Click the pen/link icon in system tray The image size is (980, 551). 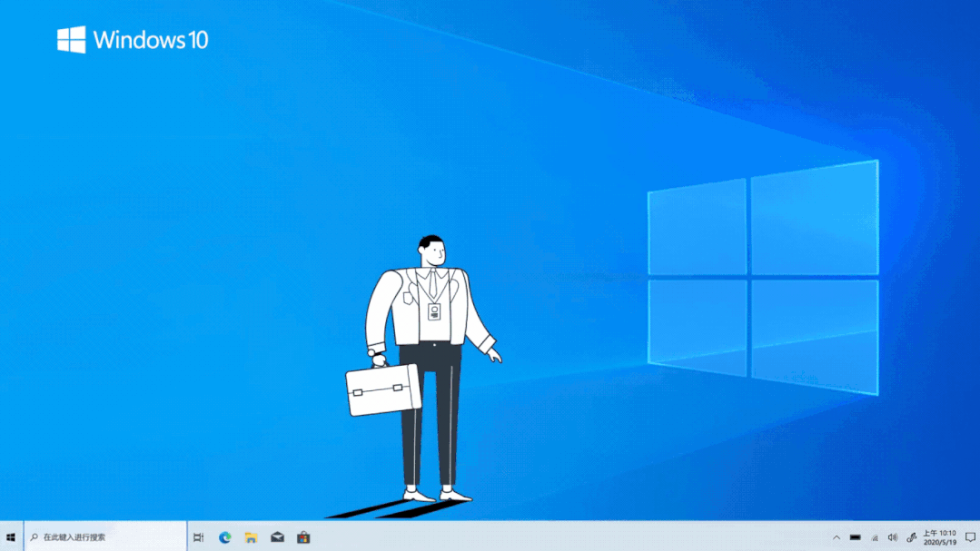click(911, 537)
